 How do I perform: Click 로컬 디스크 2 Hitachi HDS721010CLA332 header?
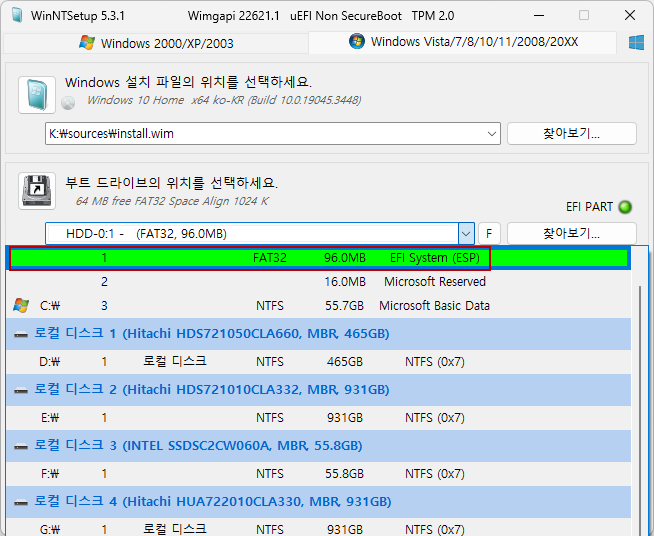click(x=319, y=390)
